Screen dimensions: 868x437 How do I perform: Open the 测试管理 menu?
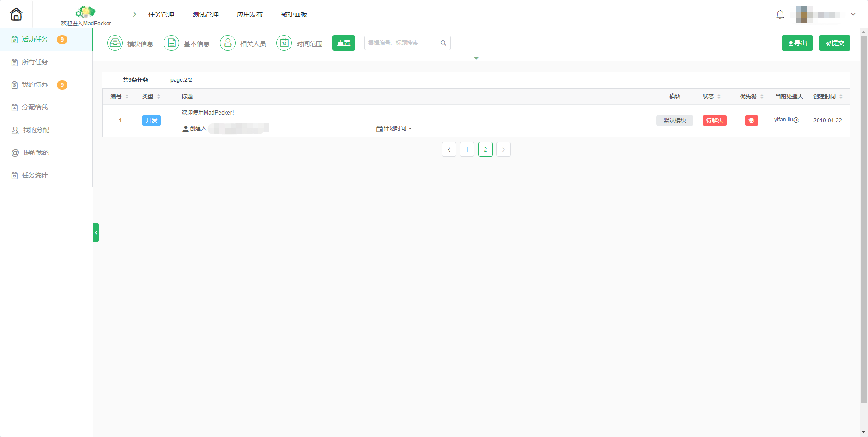[206, 14]
